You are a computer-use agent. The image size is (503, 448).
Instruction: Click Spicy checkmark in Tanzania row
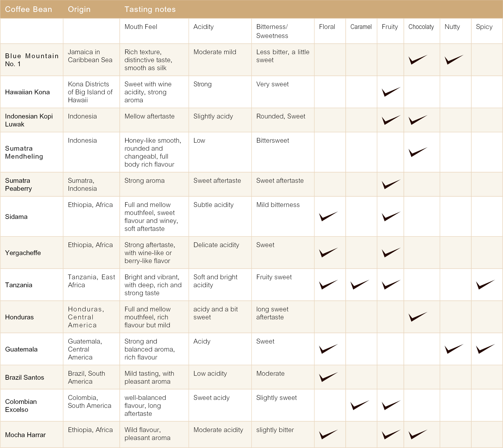click(x=485, y=285)
